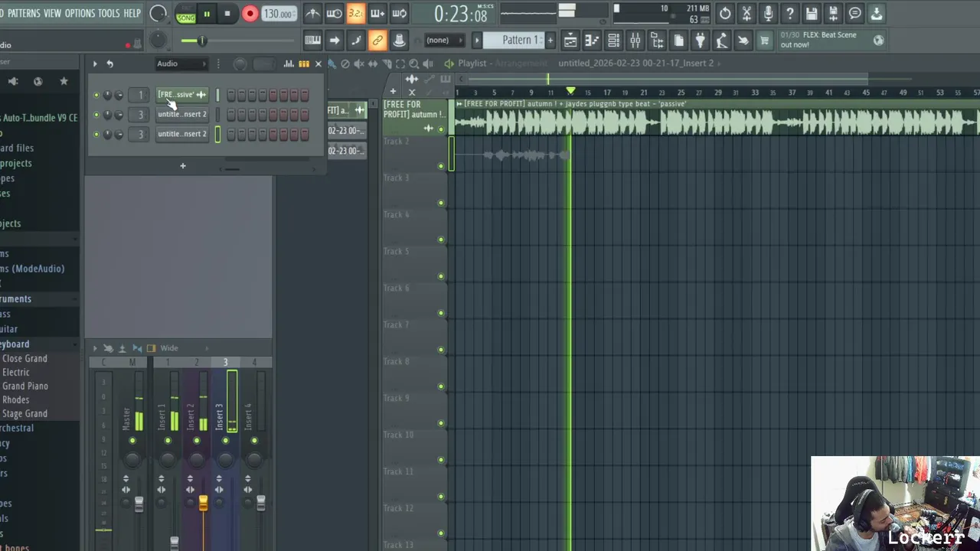
Task: Click the playlist zoom magnifier tool icon
Action: tap(414, 64)
